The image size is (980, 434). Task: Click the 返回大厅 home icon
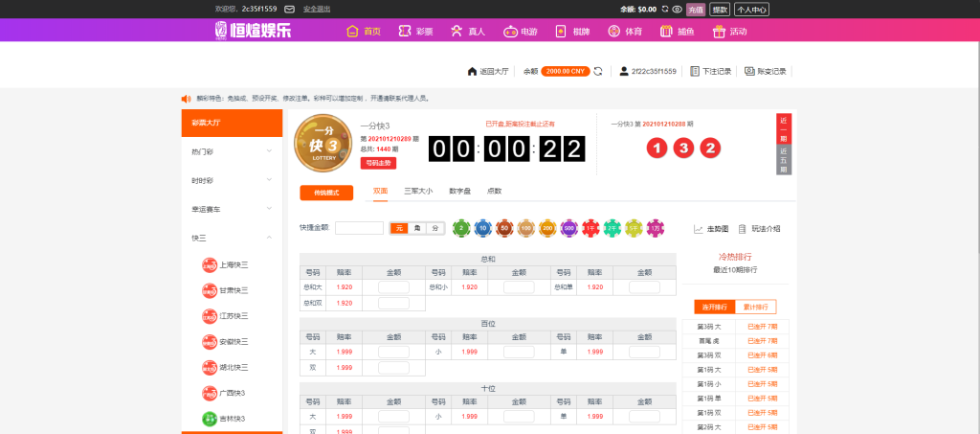point(472,71)
